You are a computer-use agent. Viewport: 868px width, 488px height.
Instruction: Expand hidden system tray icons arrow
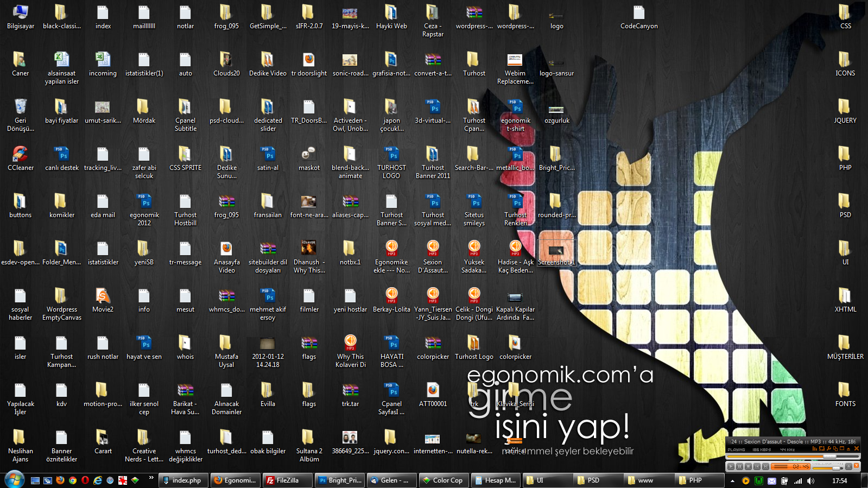732,481
